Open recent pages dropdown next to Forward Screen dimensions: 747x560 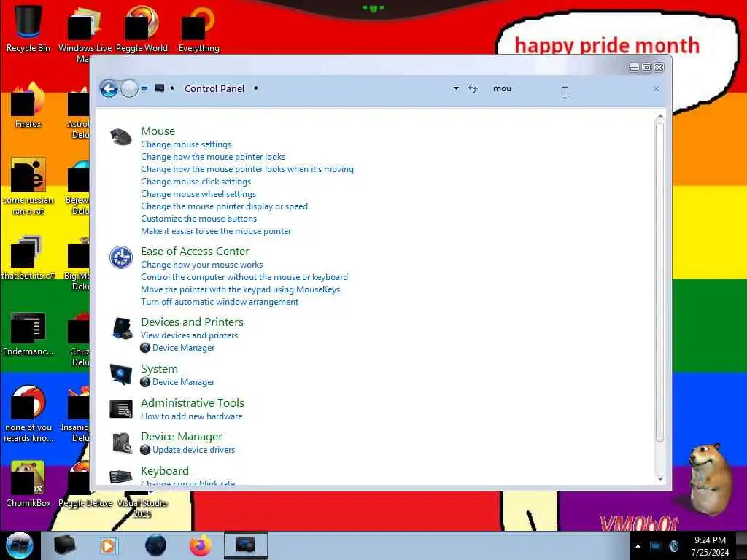coord(144,88)
